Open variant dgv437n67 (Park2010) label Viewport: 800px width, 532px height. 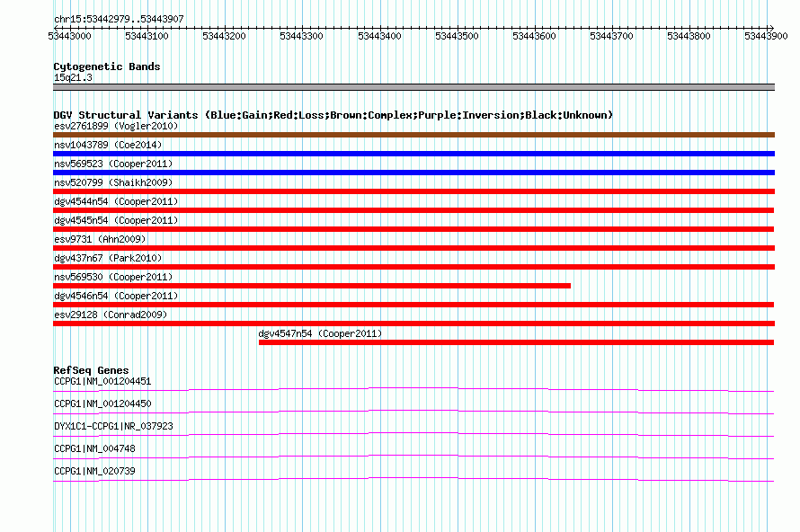coord(108,258)
